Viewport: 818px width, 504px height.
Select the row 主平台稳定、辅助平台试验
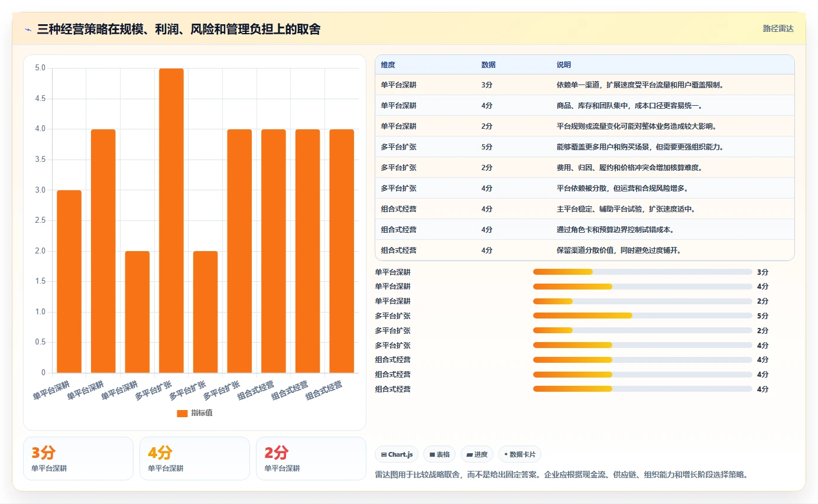point(585,209)
